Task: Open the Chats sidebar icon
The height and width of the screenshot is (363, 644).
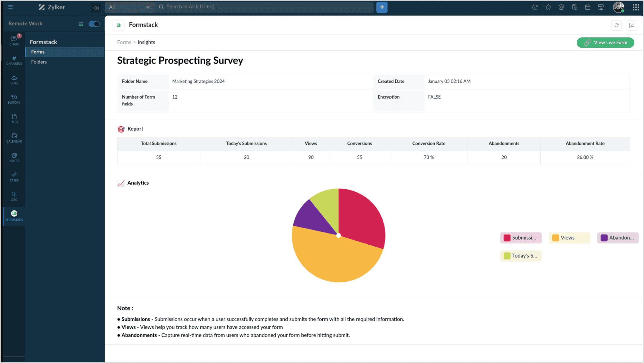Action: point(14,40)
